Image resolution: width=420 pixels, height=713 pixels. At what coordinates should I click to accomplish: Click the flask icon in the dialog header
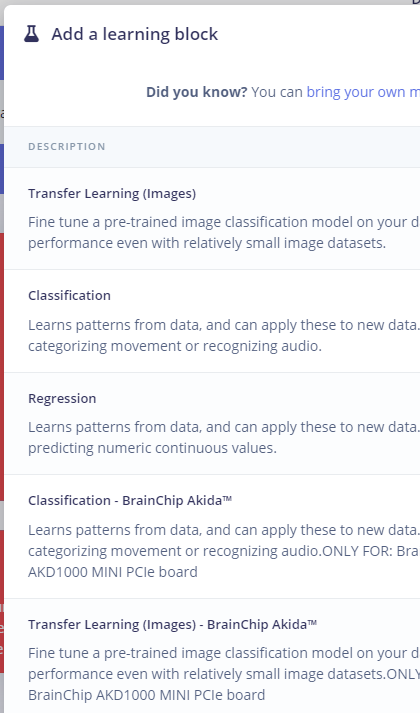[x=31, y=34]
